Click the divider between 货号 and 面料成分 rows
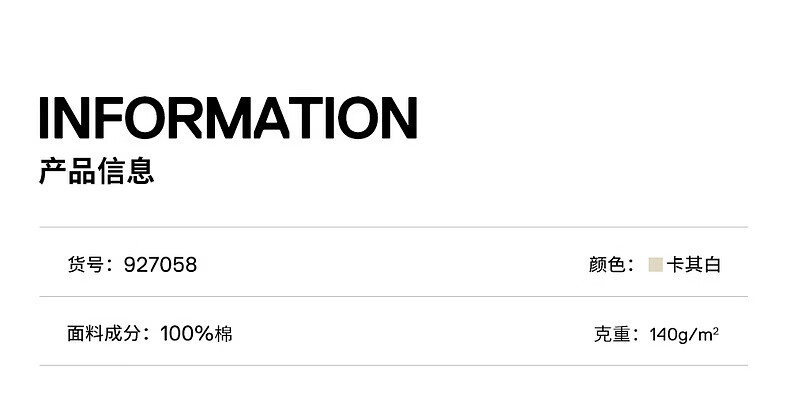The width and height of the screenshot is (790, 417). tap(394, 297)
